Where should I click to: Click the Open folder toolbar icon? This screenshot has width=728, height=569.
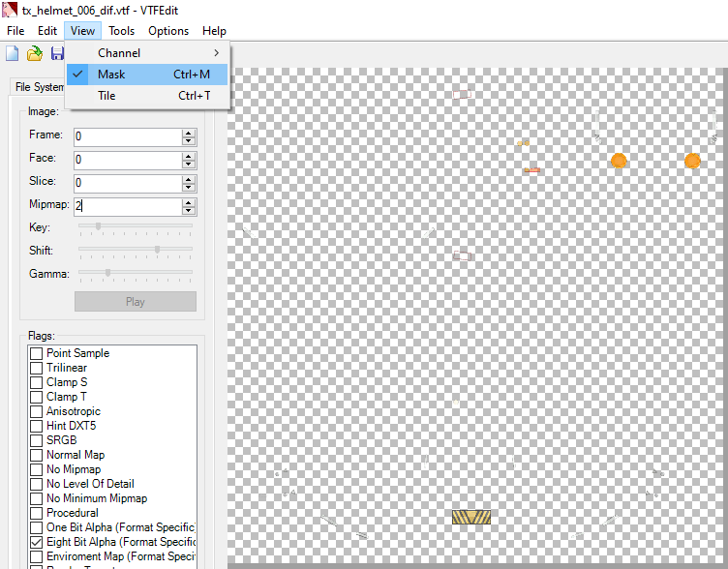pos(34,53)
